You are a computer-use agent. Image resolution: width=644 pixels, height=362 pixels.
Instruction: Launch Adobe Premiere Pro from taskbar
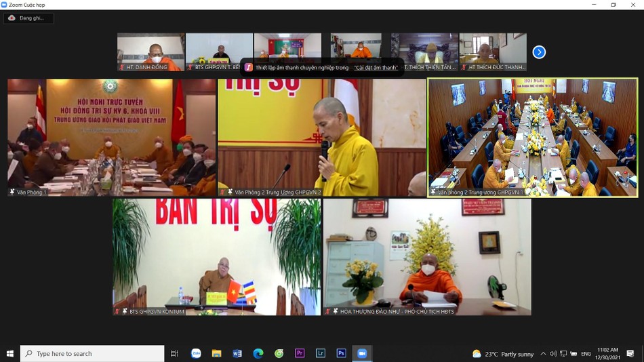pyautogui.click(x=300, y=353)
